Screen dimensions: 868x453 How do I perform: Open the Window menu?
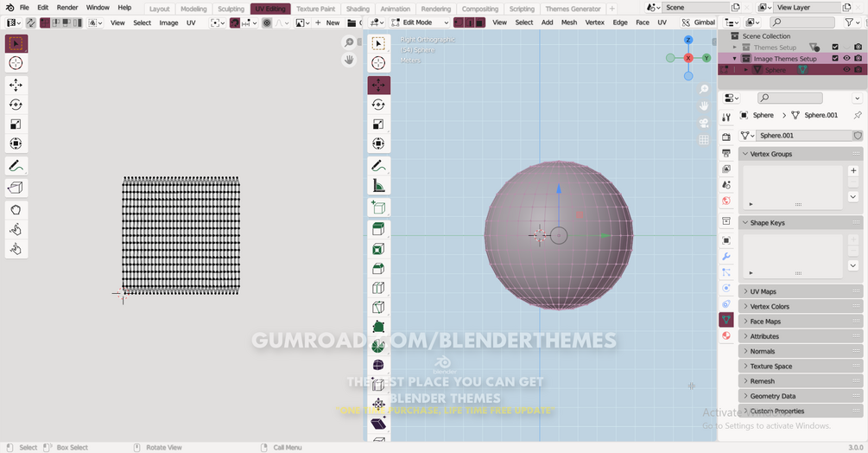tap(98, 8)
